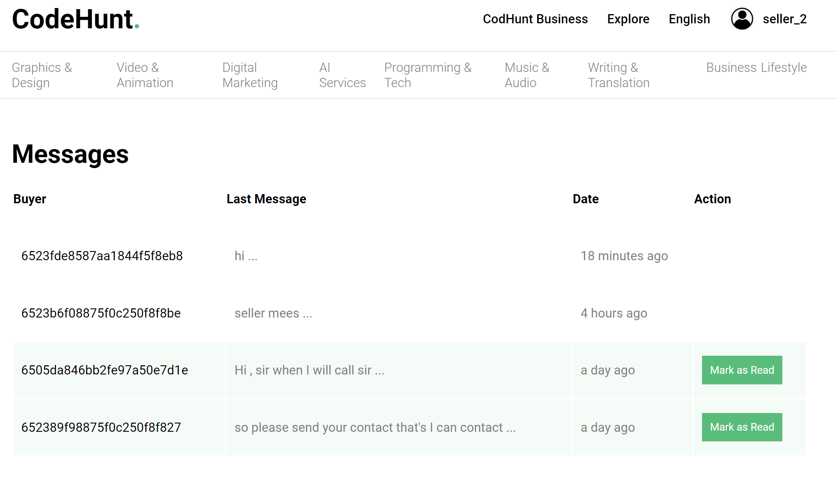The width and height of the screenshot is (837, 504).
Task: Navigate to Programming & Tech category
Action: pyautogui.click(x=429, y=75)
